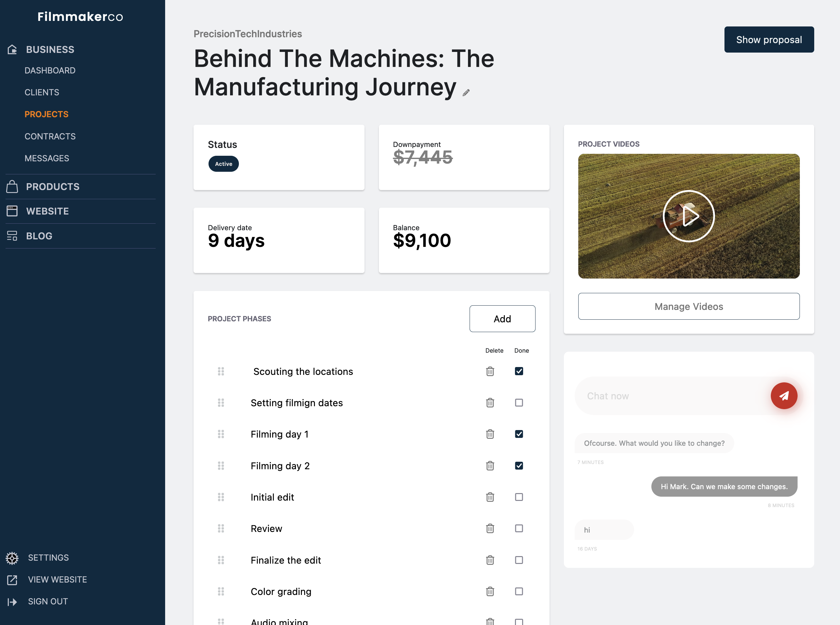Uncheck done for Filming day 2

519,465
